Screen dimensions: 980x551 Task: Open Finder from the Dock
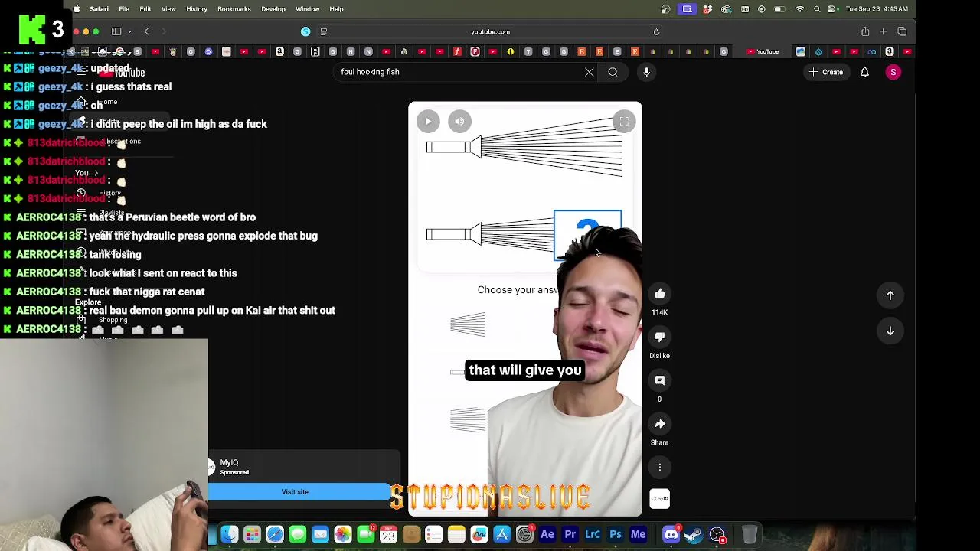click(x=230, y=534)
